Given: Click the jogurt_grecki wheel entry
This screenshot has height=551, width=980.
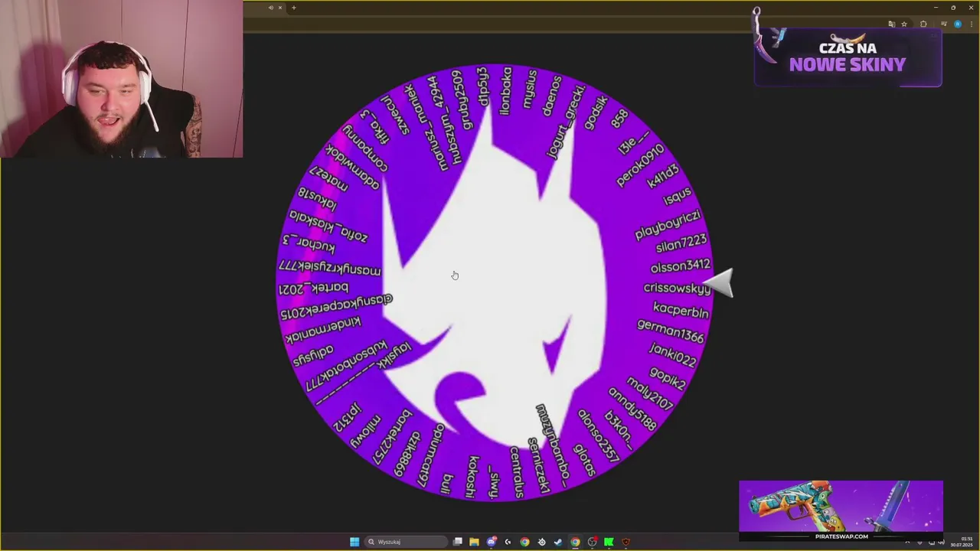Looking at the screenshot, I should (567, 122).
